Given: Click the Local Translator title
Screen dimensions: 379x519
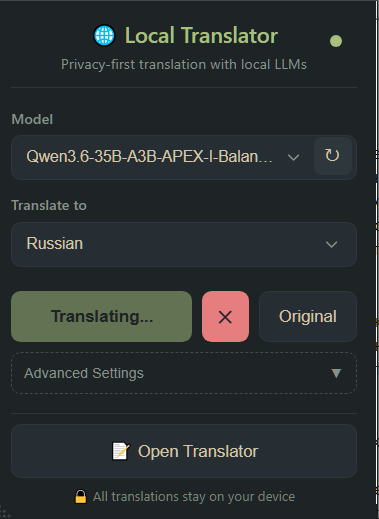Looking at the screenshot, I should (x=201, y=36).
